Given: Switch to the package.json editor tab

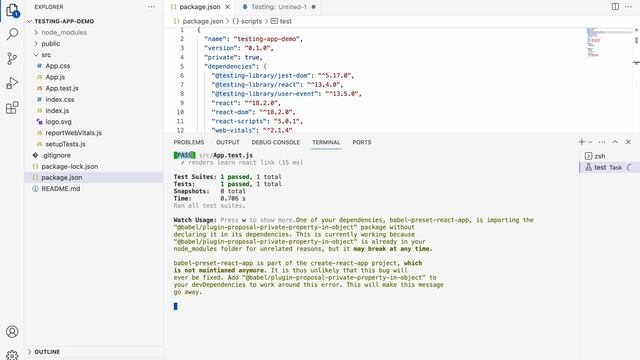Looking at the screenshot, I should point(200,7).
